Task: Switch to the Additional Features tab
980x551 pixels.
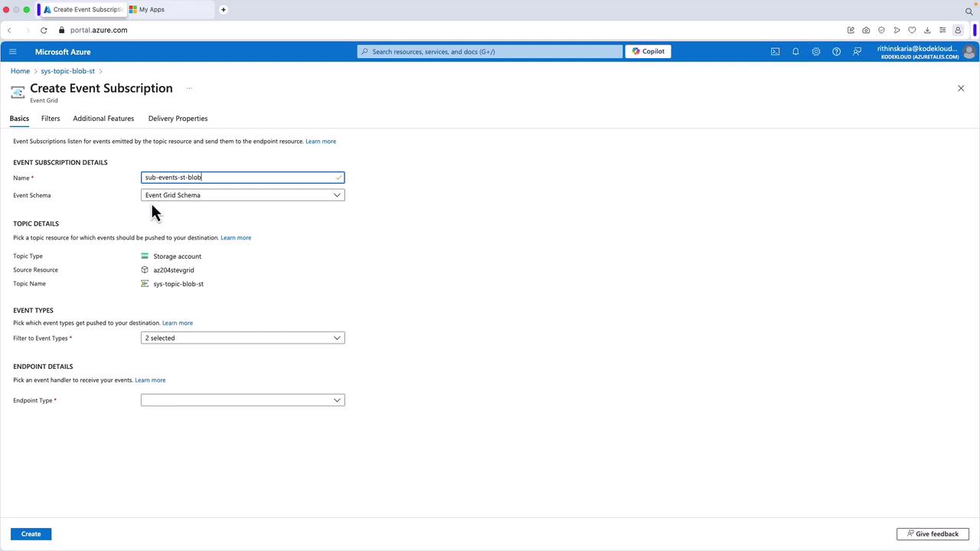Action: pyautogui.click(x=103, y=119)
